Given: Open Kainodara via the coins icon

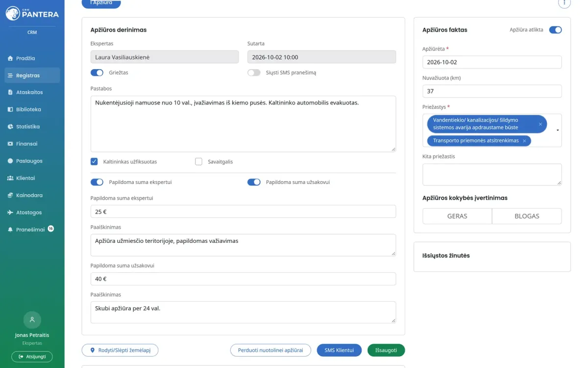Looking at the screenshot, I should (x=10, y=195).
